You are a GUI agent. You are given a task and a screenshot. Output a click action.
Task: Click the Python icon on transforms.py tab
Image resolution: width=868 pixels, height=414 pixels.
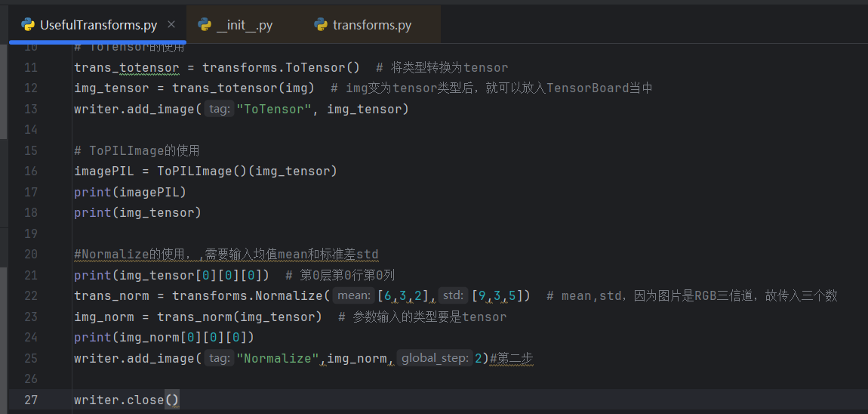tap(321, 25)
